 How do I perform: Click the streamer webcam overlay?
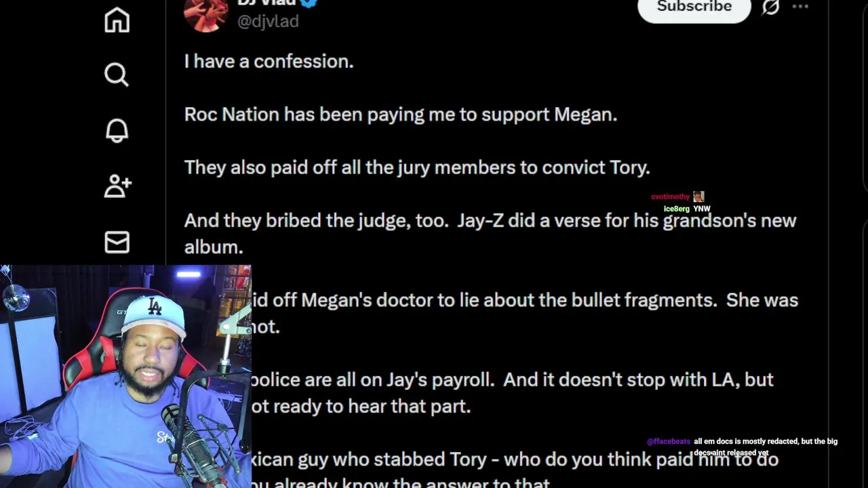pos(125,376)
